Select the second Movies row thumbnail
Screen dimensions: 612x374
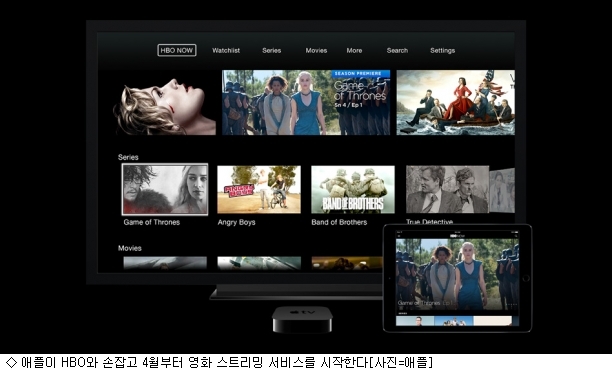point(259,263)
